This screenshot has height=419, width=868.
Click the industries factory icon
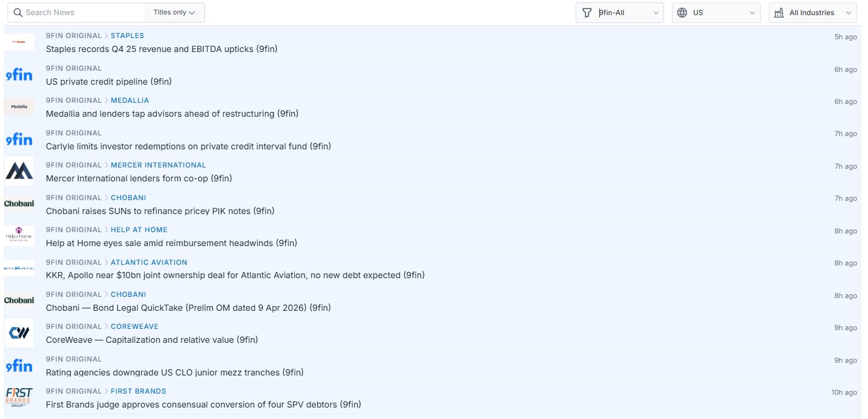coord(779,13)
